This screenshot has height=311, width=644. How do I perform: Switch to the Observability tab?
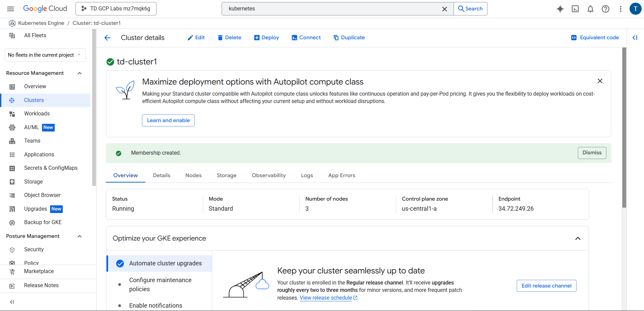269,175
